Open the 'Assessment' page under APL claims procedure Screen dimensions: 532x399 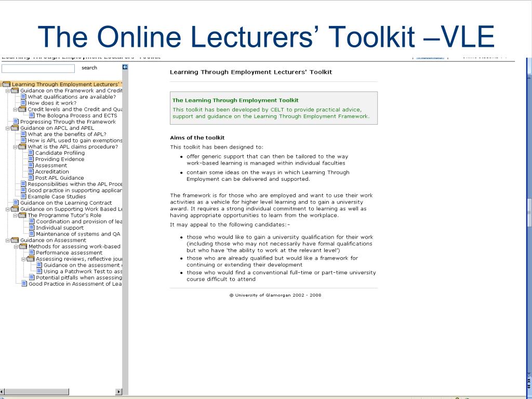51,165
